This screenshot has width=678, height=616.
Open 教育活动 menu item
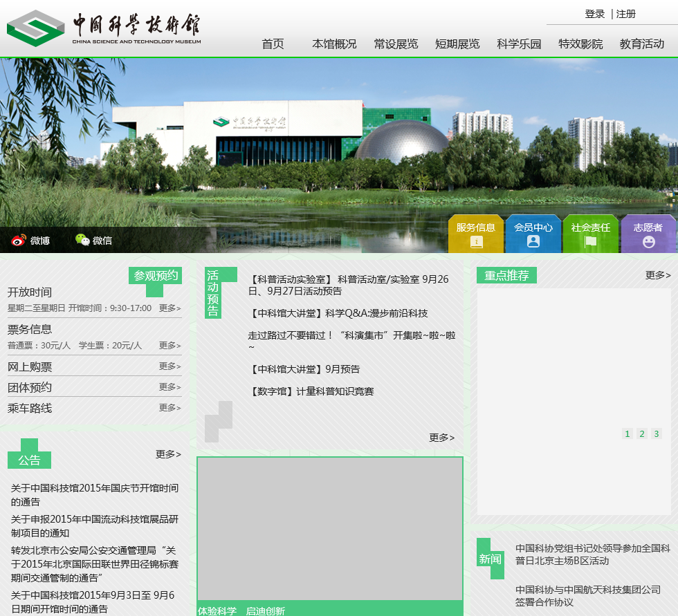(x=642, y=44)
